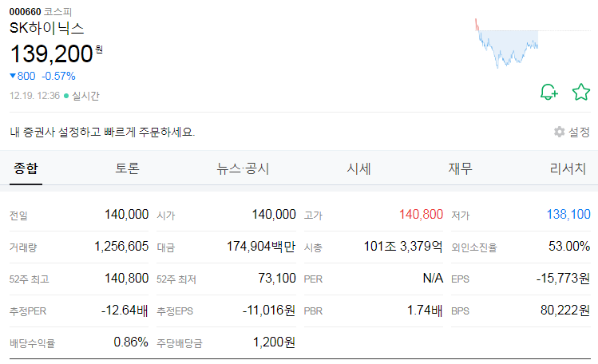Click the 배당수익률 value 0.86%
Image resolution: width=598 pixels, height=364 pixels.
coord(131,342)
